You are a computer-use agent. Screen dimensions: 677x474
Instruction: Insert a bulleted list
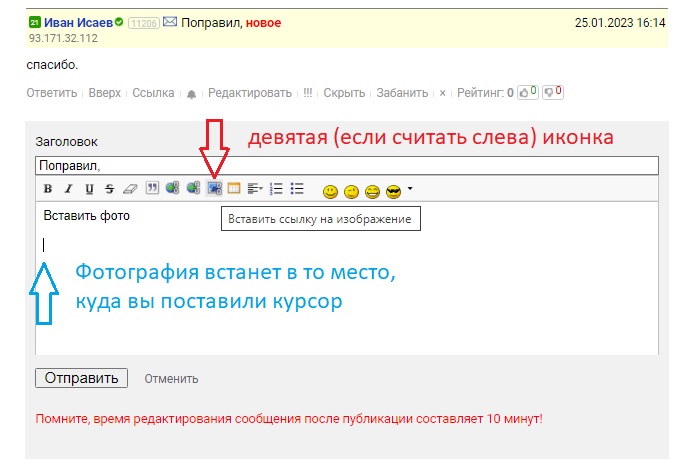click(x=297, y=189)
